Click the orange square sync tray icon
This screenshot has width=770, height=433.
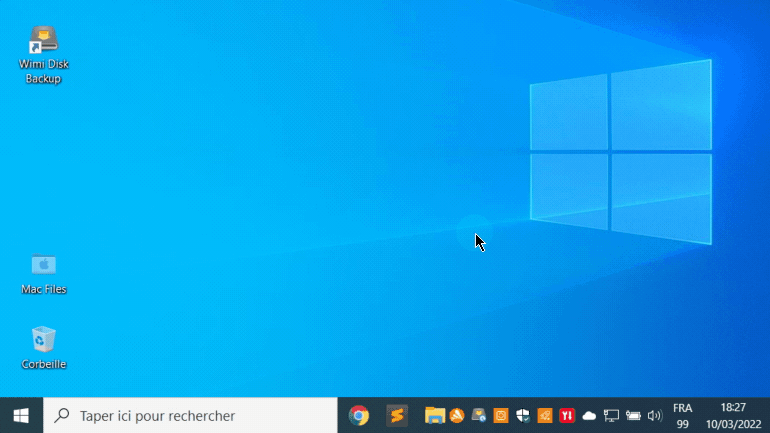click(x=501, y=416)
